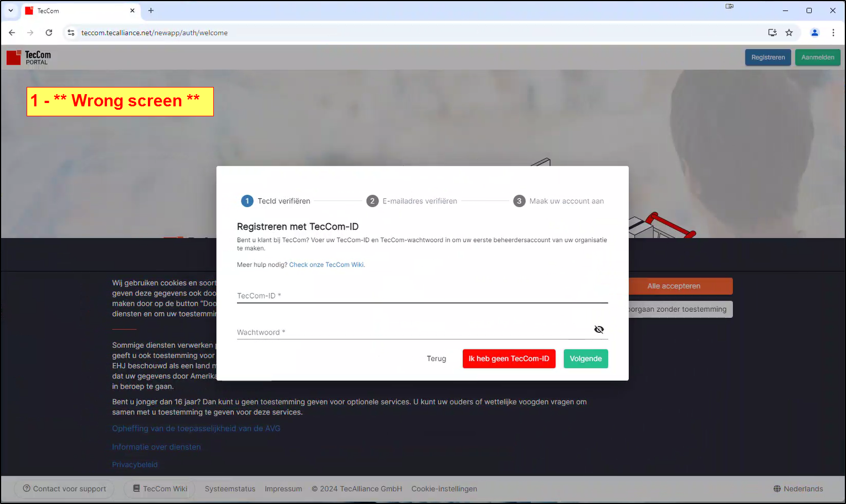The image size is (846, 504).
Task: Click the Terug button
Action: click(437, 359)
